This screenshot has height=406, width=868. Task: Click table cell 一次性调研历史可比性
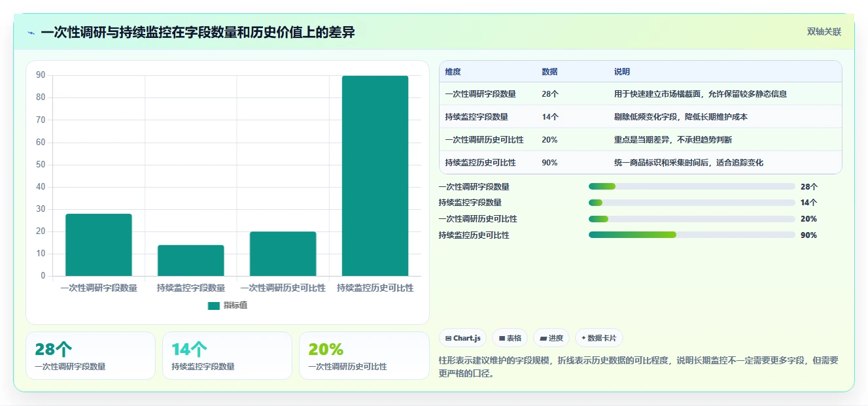pos(484,140)
